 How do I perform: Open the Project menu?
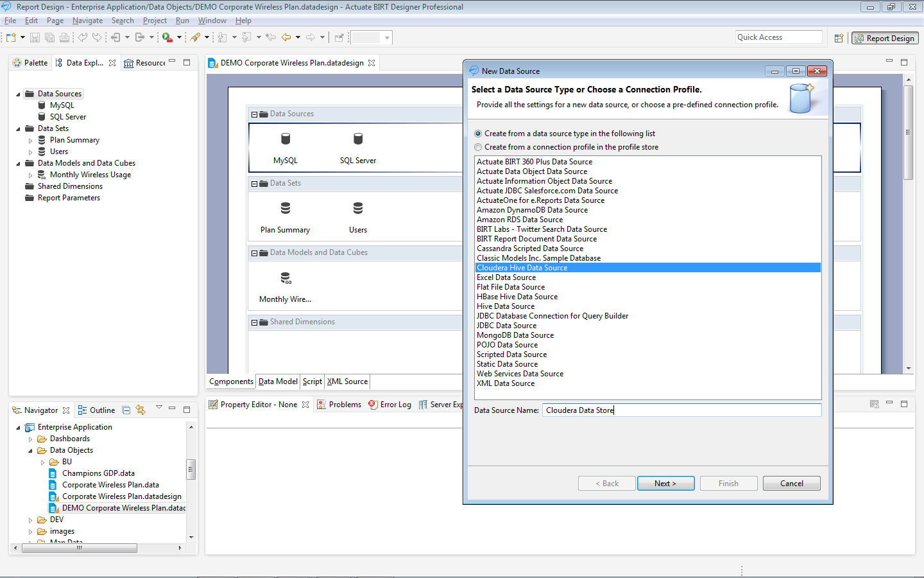pyautogui.click(x=155, y=21)
